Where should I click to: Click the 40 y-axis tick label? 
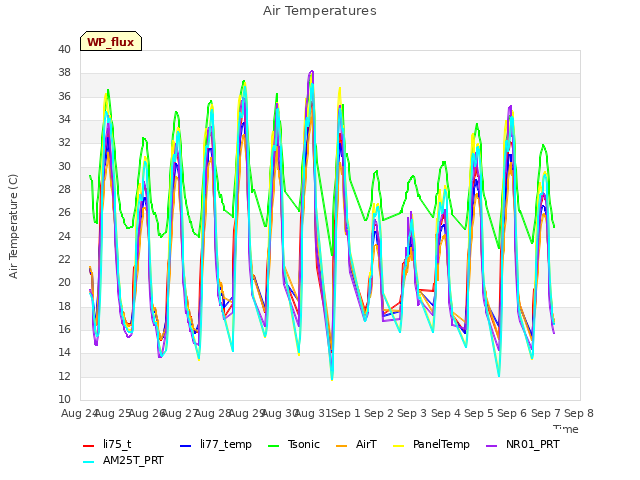[x=64, y=49]
